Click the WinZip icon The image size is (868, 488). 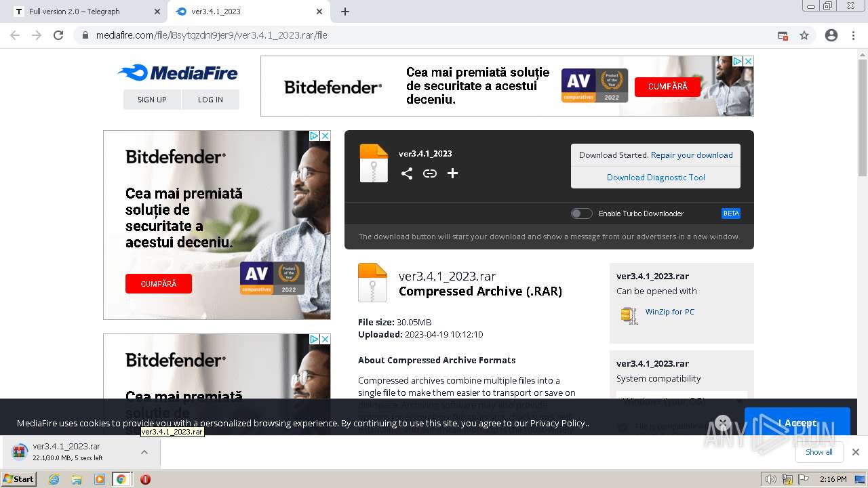pos(629,315)
